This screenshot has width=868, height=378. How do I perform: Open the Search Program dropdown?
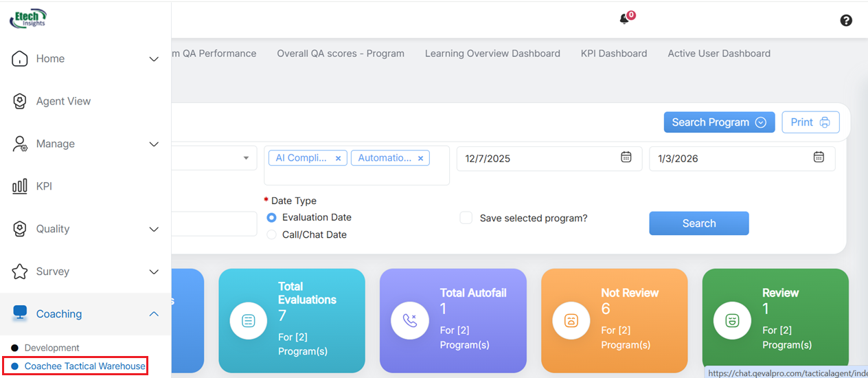(x=718, y=122)
